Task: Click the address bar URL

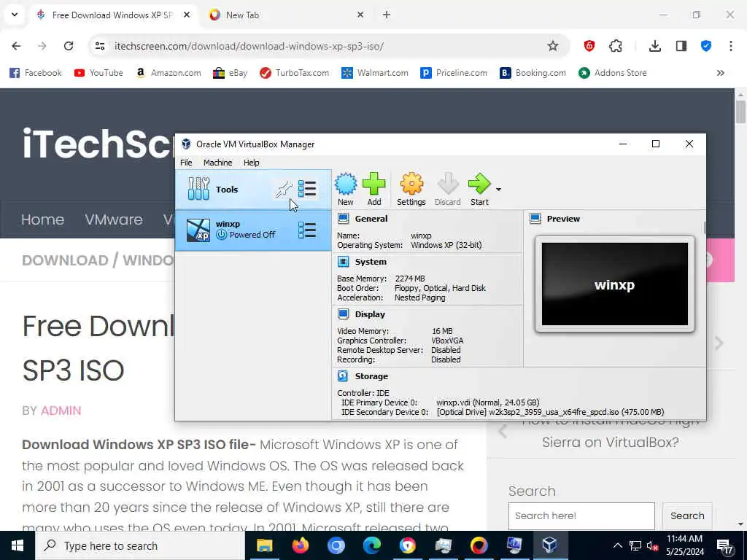Action: coord(249,46)
